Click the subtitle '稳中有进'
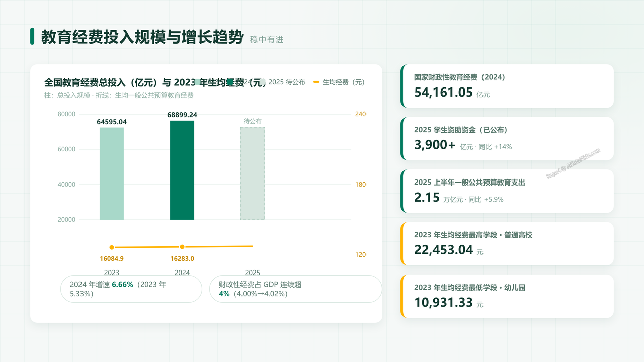Image resolution: width=644 pixels, height=362 pixels. 267,39
